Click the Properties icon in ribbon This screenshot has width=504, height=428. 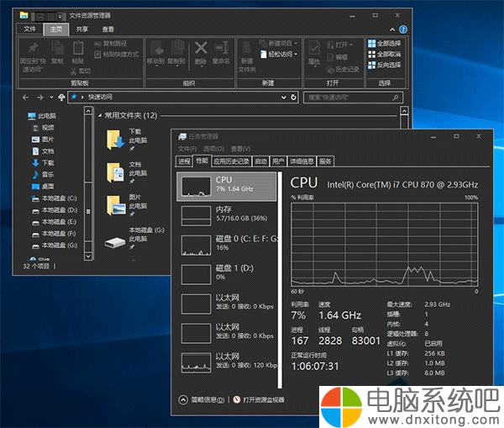[x=314, y=48]
